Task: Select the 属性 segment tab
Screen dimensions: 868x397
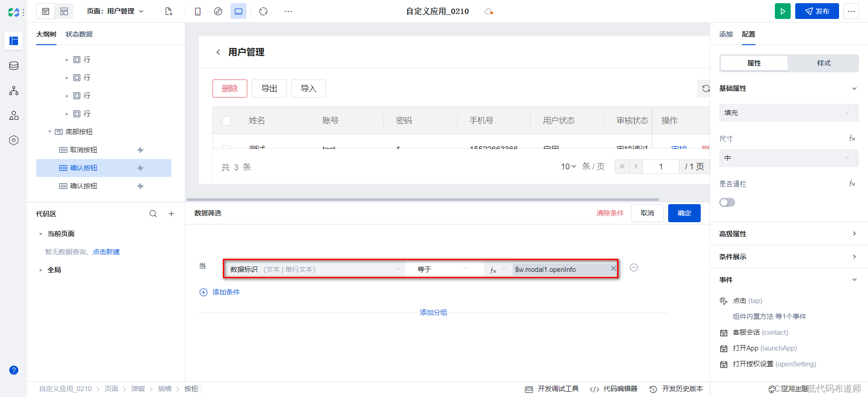Action: [754, 63]
